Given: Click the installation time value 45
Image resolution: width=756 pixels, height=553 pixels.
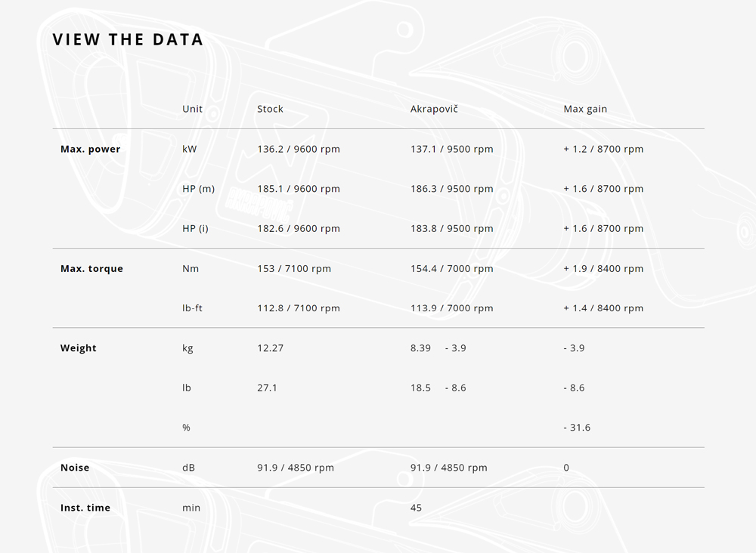Looking at the screenshot, I should [x=416, y=508].
